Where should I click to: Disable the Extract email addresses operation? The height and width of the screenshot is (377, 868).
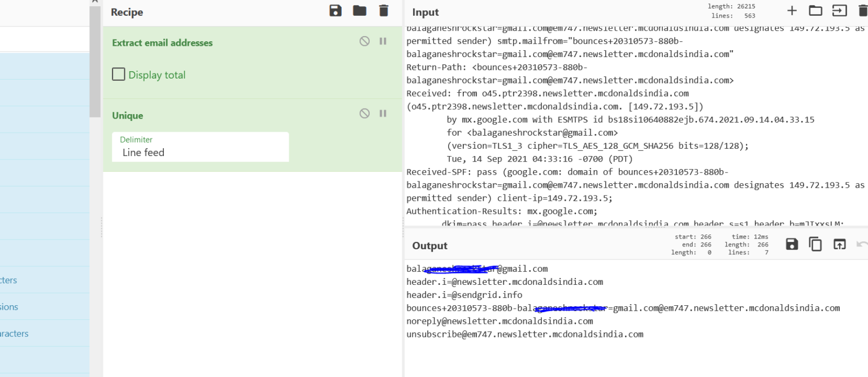[364, 41]
